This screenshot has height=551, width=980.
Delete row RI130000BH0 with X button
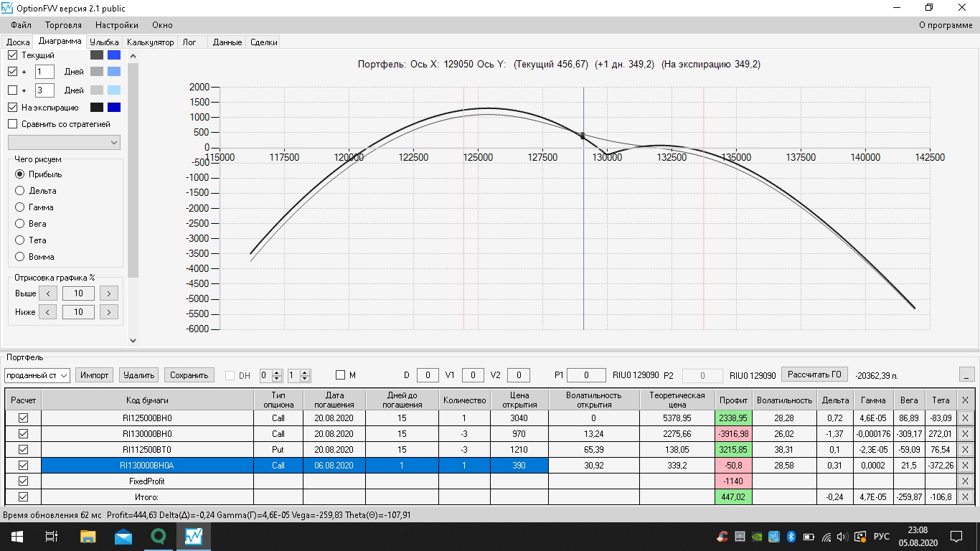coord(964,433)
